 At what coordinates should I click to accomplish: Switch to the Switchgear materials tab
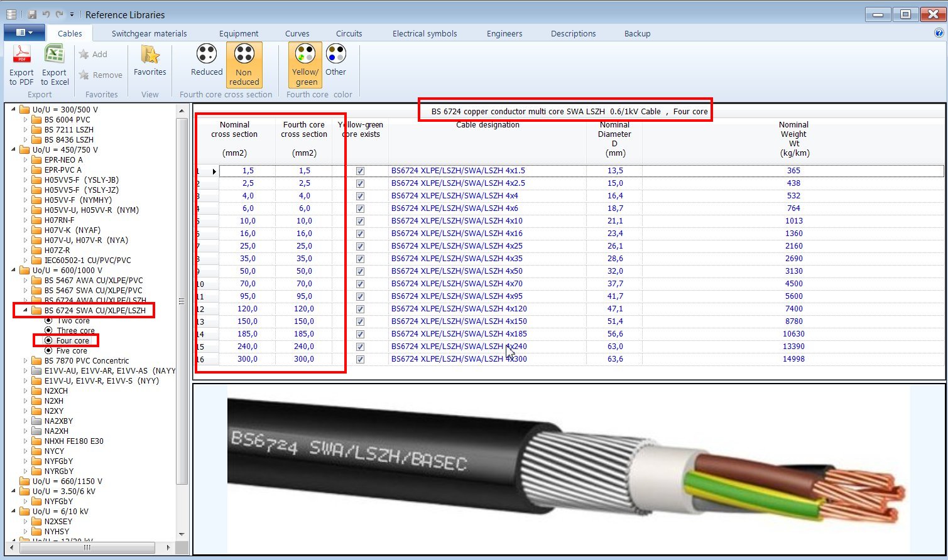click(x=149, y=33)
